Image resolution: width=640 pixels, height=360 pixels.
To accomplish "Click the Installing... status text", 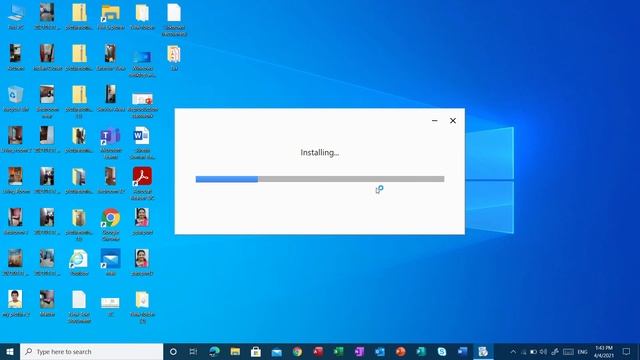I will click(x=320, y=153).
